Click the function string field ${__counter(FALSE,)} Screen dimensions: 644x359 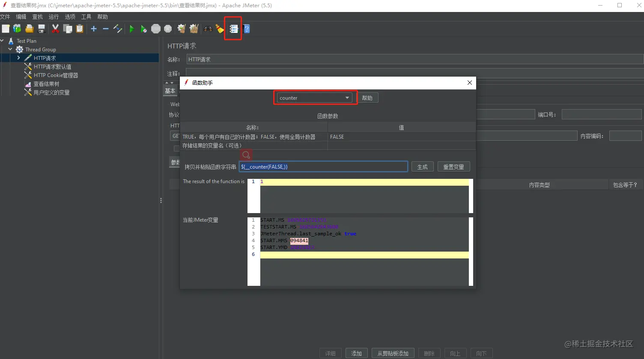click(x=323, y=166)
